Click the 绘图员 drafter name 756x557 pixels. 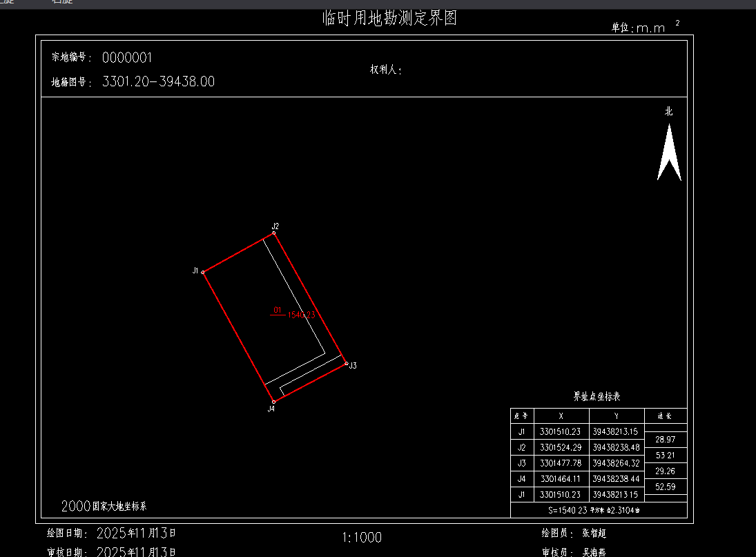(594, 533)
